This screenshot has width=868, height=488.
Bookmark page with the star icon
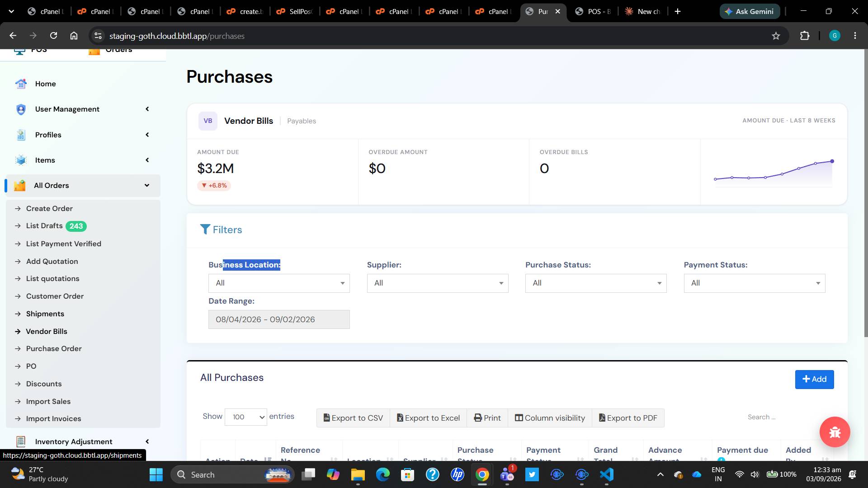click(776, 36)
